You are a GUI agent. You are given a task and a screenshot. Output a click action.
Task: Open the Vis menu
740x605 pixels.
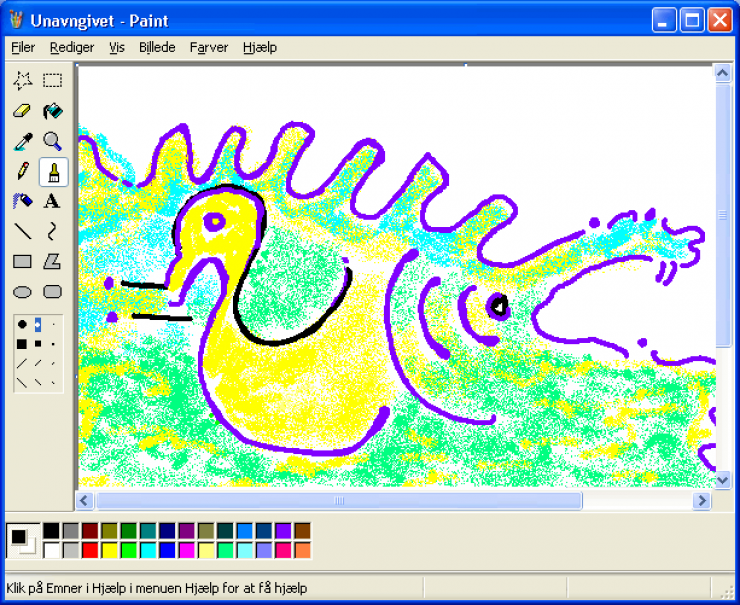tap(117, 48)
